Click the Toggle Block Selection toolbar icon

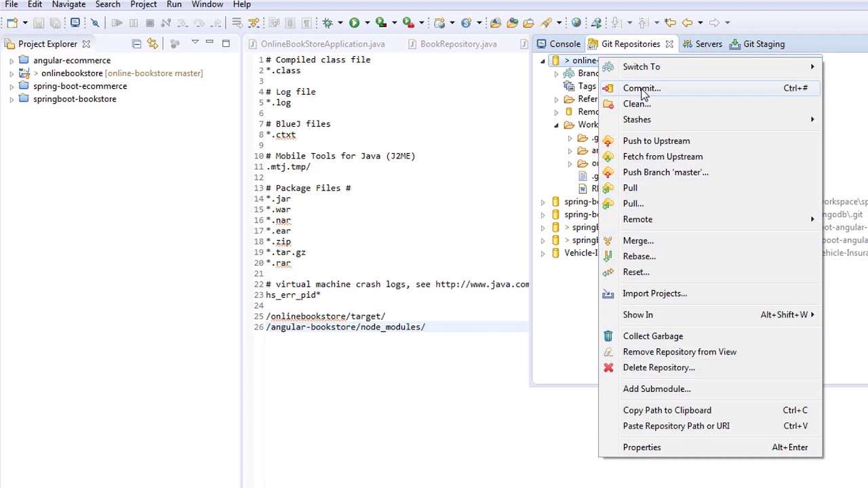pos(290,23)
